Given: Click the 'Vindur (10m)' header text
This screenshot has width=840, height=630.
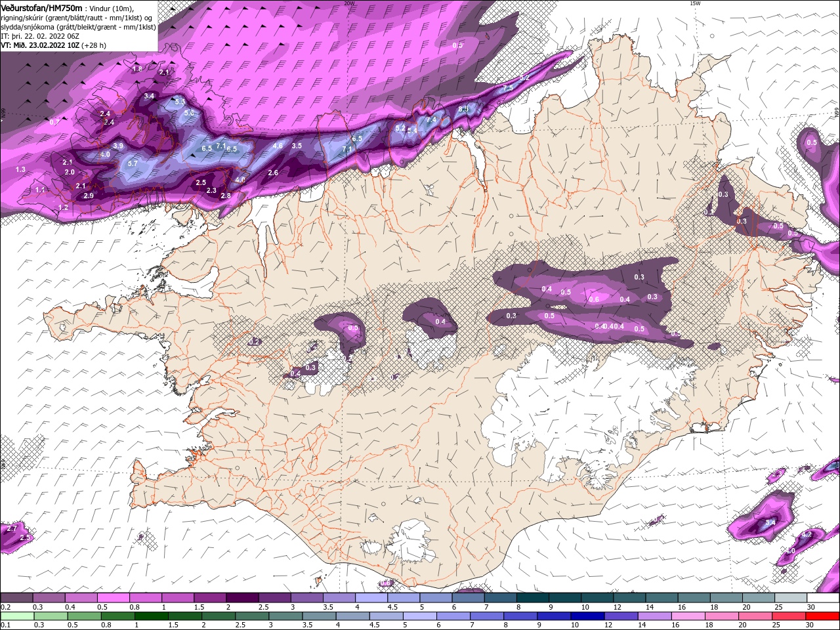Looking at the screenshot, I should (x=112, y=8).
